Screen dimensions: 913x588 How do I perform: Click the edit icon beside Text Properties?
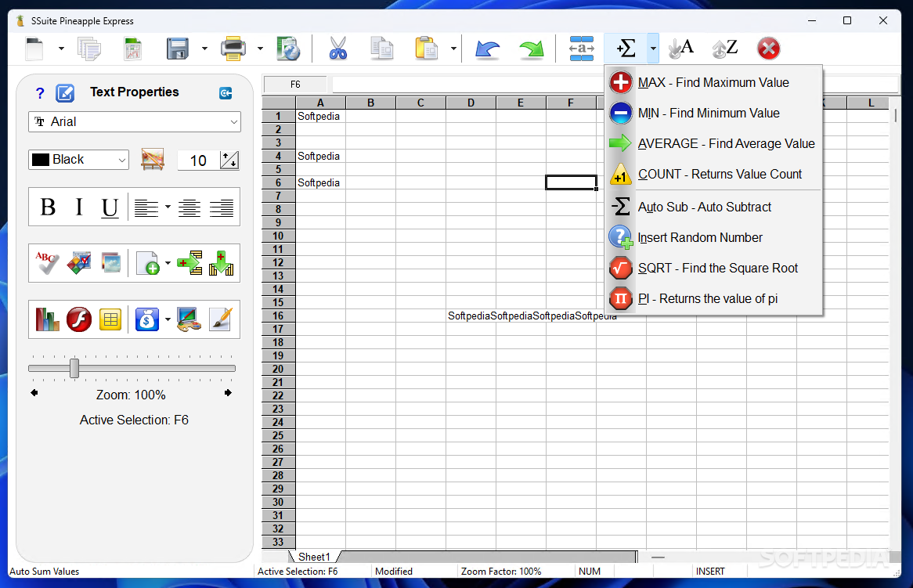pos(65,92)
